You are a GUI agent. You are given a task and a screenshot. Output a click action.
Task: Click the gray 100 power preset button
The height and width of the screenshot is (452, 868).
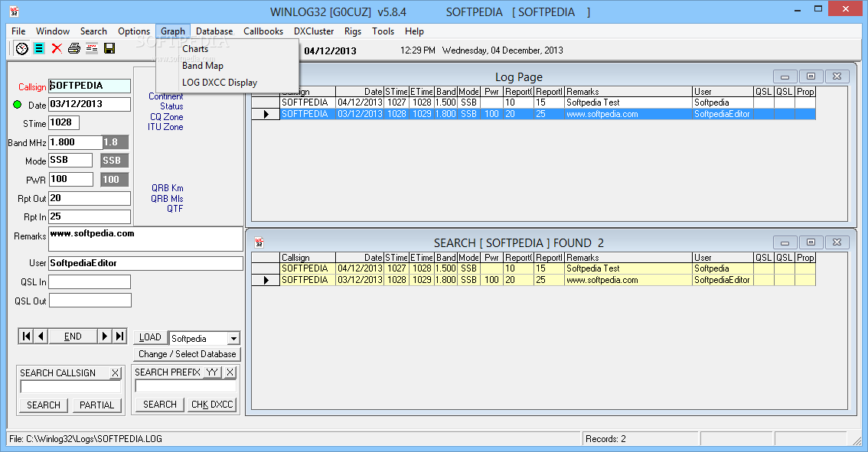[115, 179]
